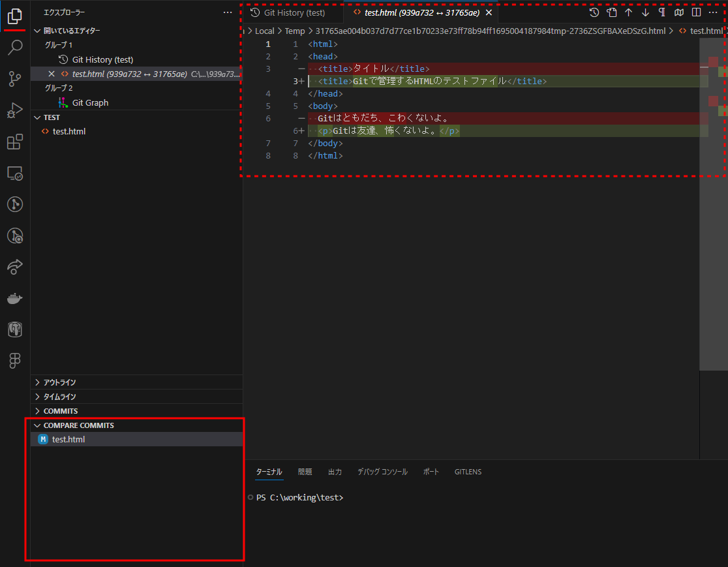Click the Explorer panel more actions ellipsis

click(228, 12)
